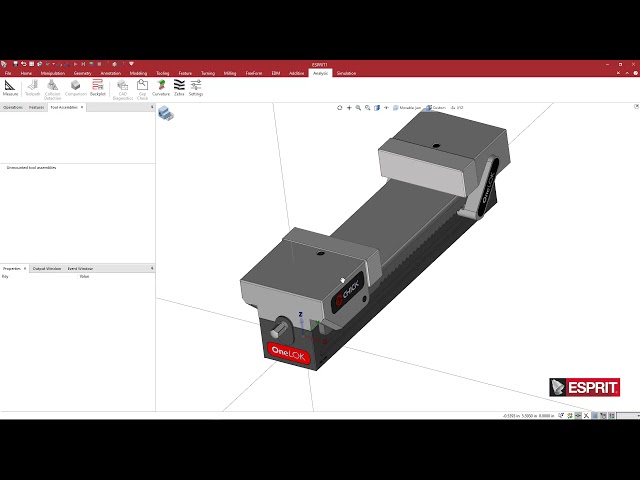
Task: Open the Operations panel tab
Action: pyautogui.click(x=13, y=107)
